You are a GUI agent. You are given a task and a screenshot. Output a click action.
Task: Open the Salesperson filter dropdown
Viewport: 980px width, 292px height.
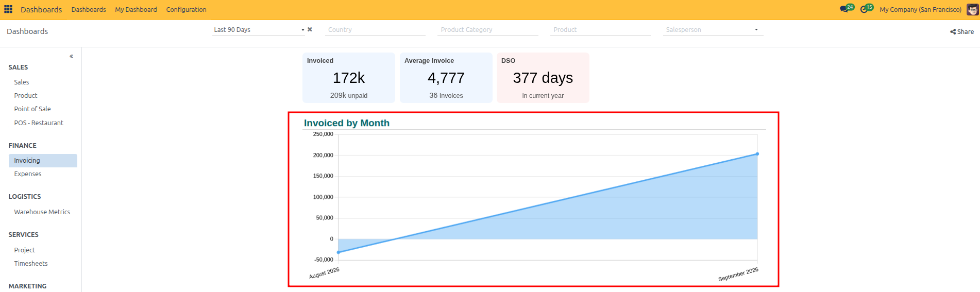(x=713, y=30)
